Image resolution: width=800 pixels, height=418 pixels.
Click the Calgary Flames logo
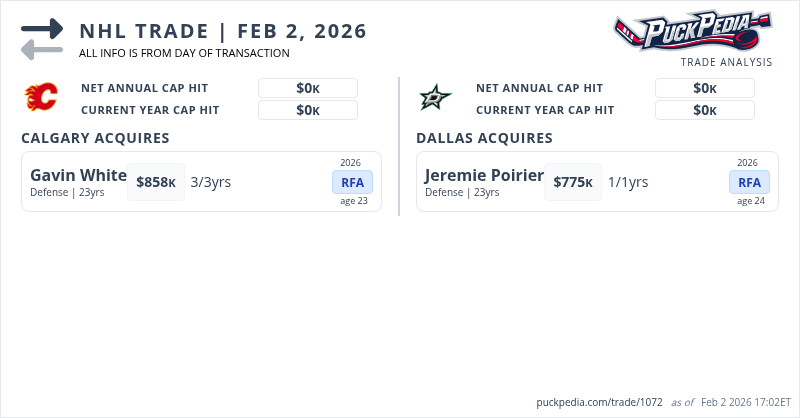point(42,97)
